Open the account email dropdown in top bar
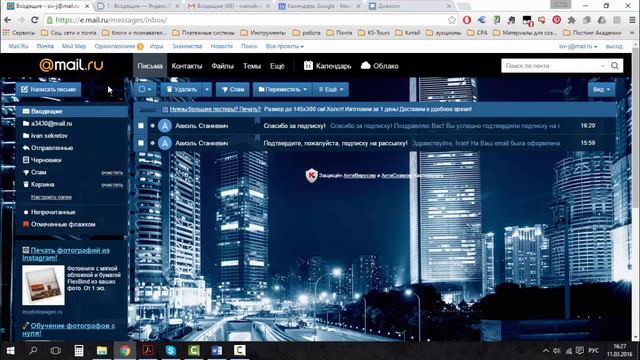 578,46
